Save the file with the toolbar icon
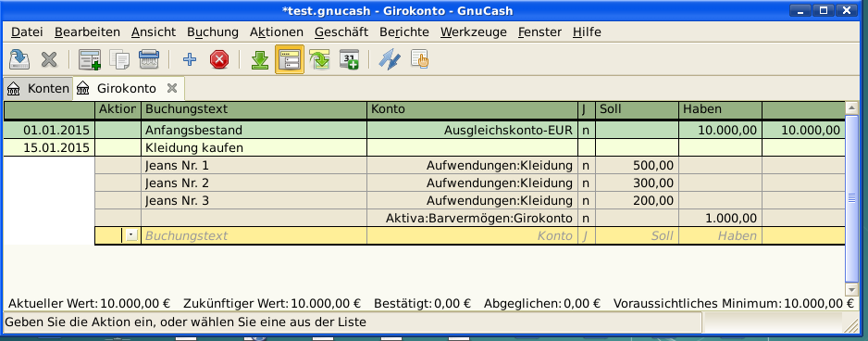The width and height of the screenshot is (868, 341). click(x=19, y=59)
